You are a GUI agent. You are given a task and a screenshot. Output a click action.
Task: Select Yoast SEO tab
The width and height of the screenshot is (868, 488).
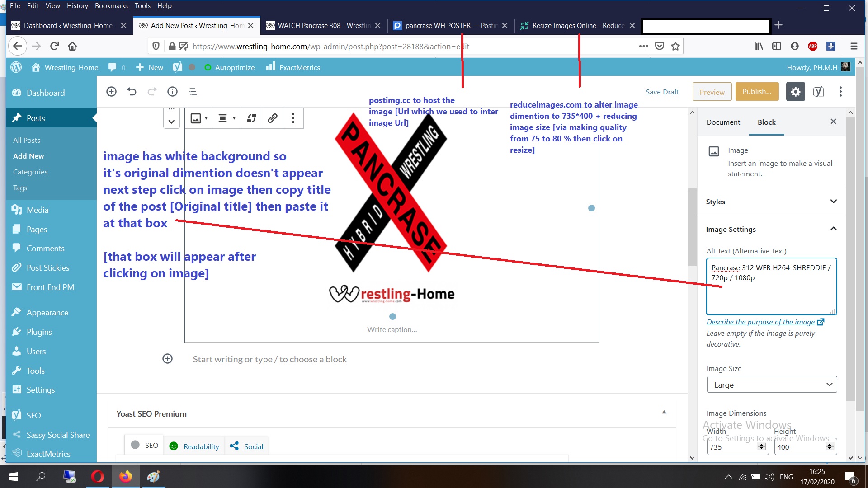pyautogui.click(x=144, y=446)
